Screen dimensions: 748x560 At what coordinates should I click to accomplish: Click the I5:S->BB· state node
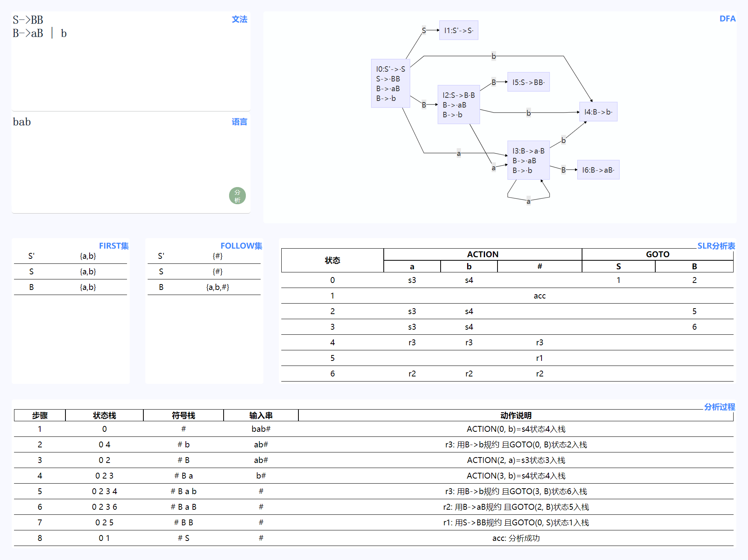tap(528, 82)
